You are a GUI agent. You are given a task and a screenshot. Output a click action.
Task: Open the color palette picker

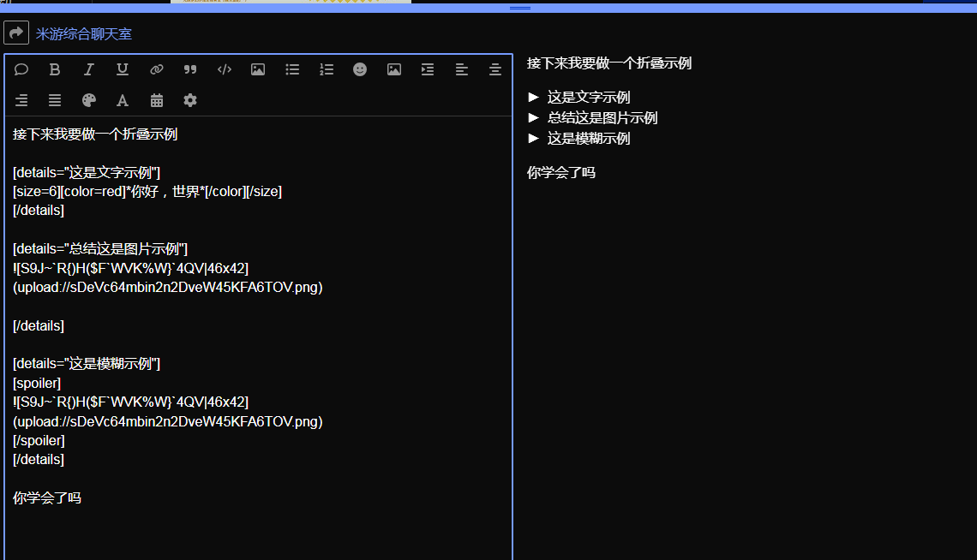[88, 100]
